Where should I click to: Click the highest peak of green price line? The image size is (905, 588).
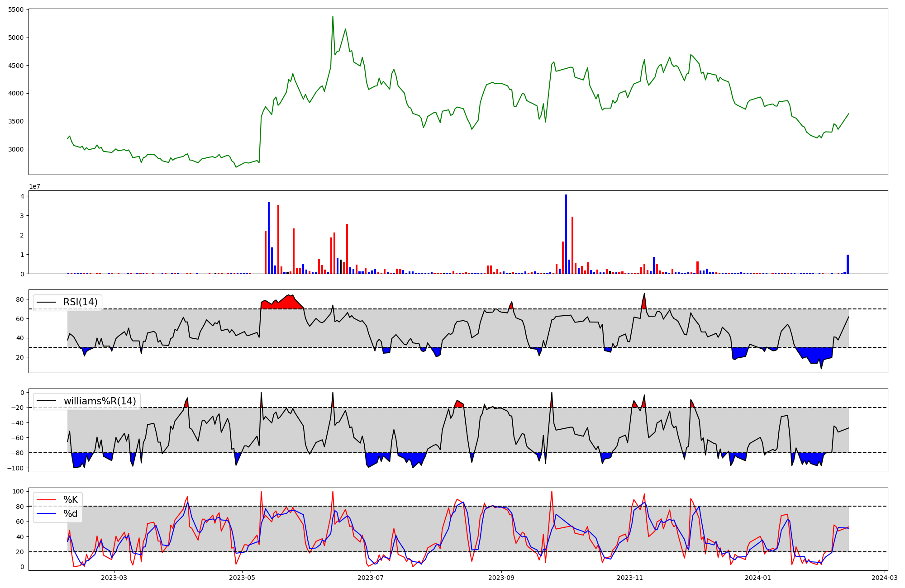click(x=333, y=17)
